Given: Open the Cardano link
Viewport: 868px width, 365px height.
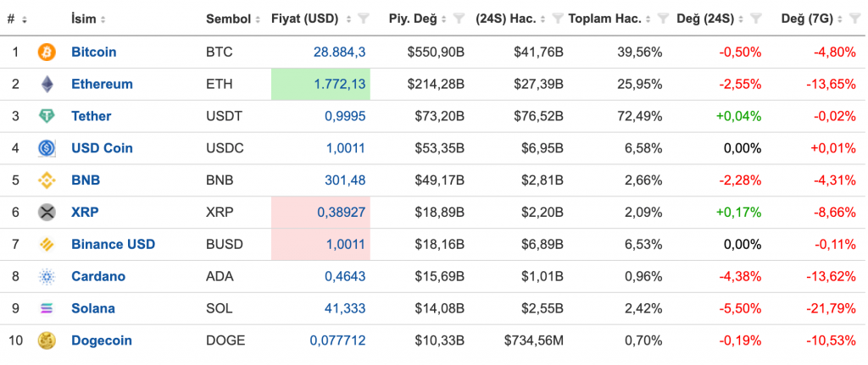Looking at the screenshot, I should point(98,277).
